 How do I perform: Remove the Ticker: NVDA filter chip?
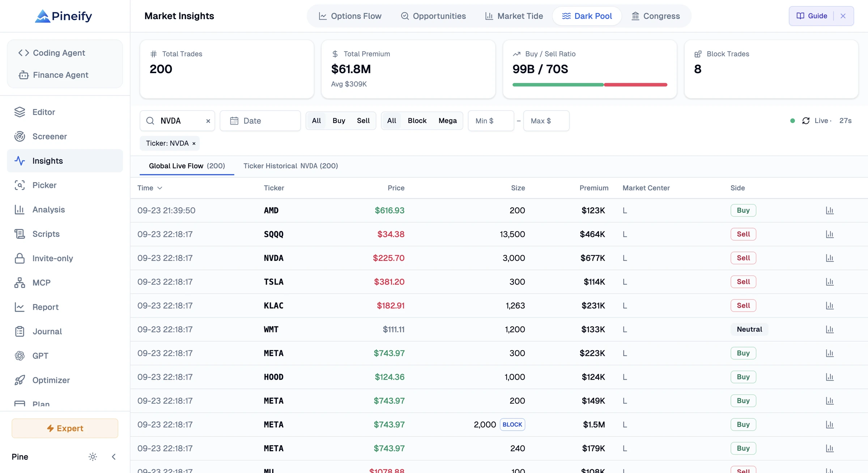[194, 143]
